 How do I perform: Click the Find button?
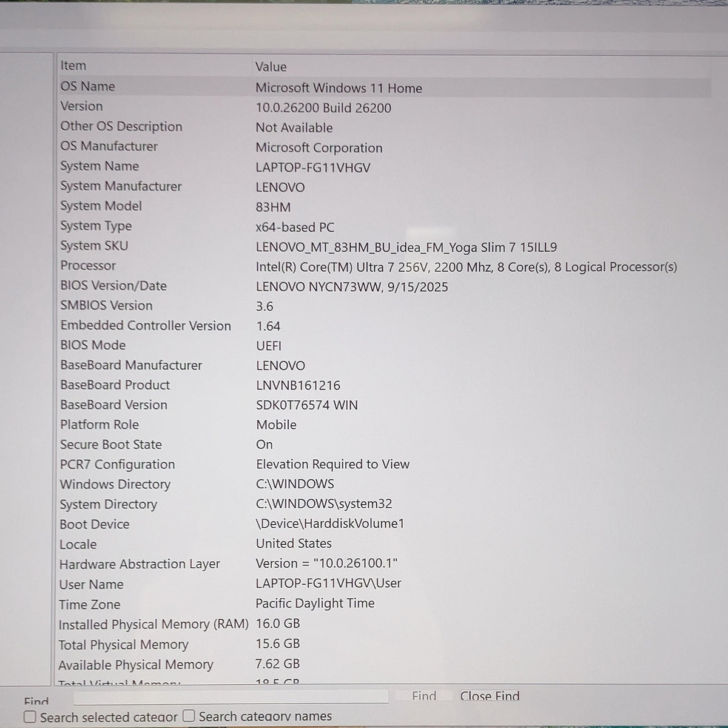[x=423, y=696]
